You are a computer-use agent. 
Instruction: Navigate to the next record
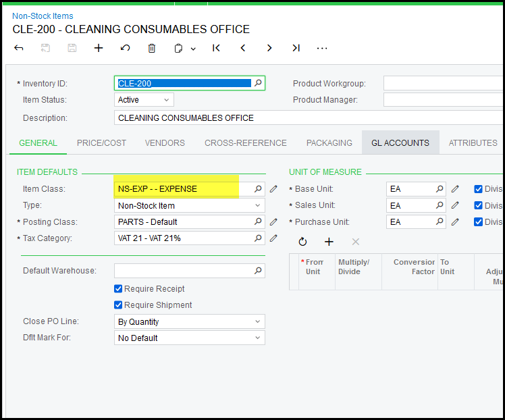click(x=269, y=48)
